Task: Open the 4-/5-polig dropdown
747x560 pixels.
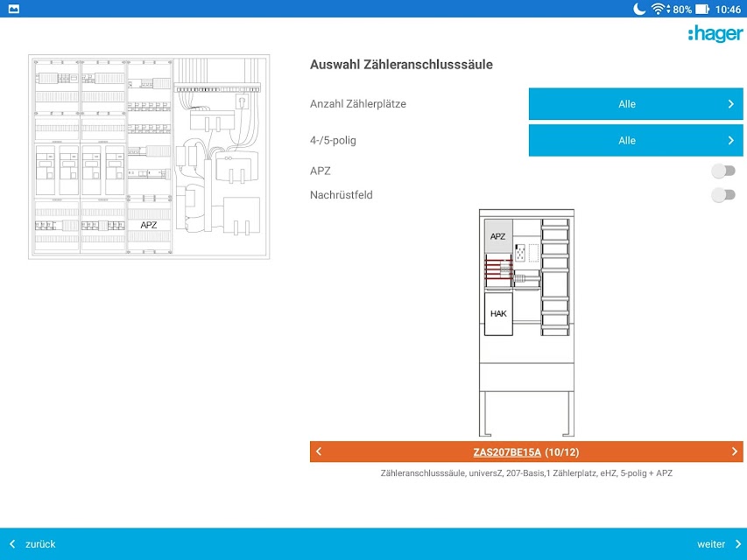Action: (x=636, y=141)
